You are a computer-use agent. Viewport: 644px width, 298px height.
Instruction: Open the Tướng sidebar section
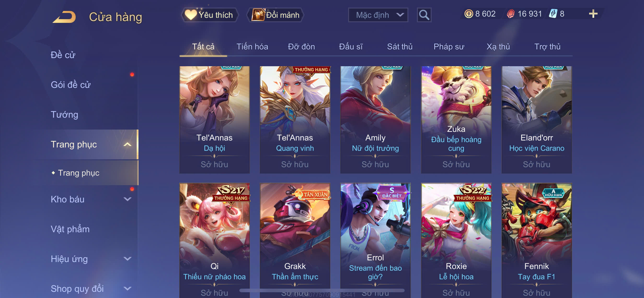(64, 115)
